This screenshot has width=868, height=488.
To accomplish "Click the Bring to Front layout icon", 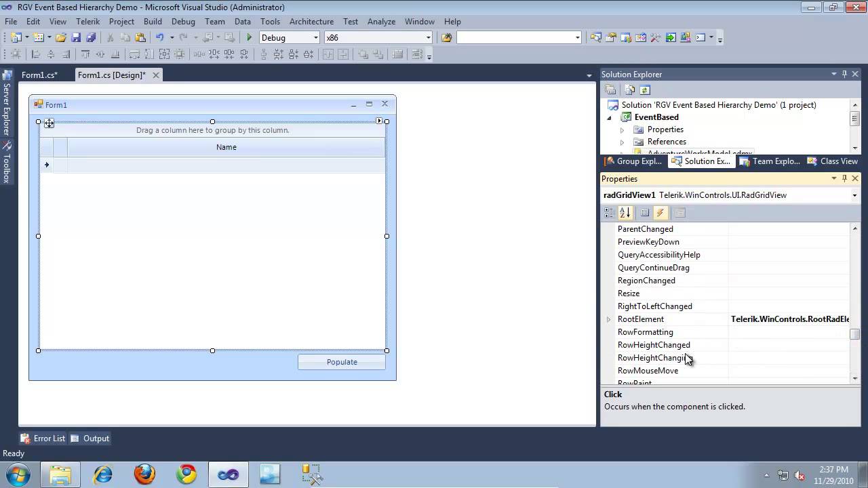I will [363, 55].
